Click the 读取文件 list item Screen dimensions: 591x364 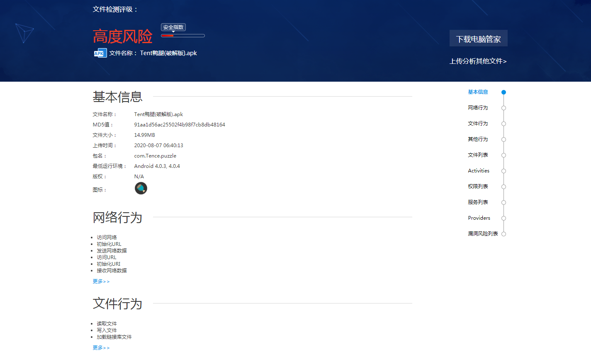click(x=107, y=324)
